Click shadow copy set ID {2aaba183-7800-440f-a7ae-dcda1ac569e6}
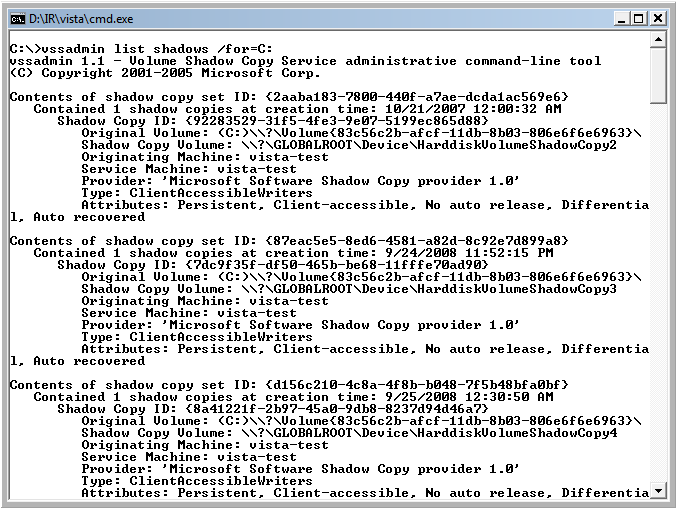Viewport: 677px width, 509px height. pos(417,97)
